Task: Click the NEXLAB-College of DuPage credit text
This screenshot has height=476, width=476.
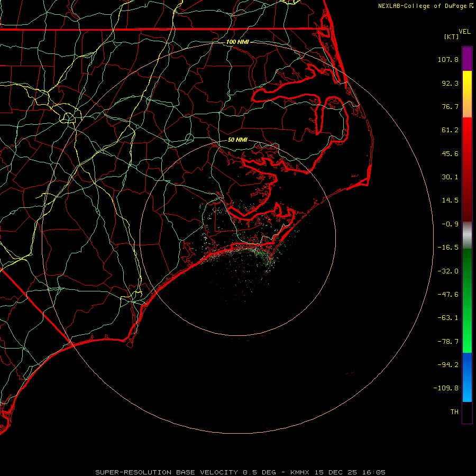Action: pyautogui.click(x=422, y=6)
